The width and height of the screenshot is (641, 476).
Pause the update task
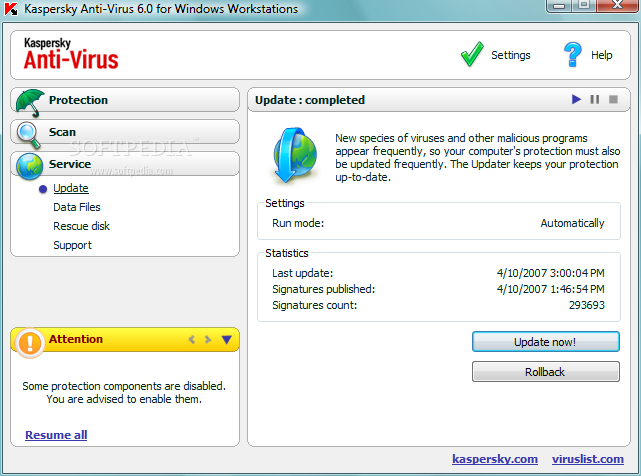pyautogui.click(x=595, y=99)
